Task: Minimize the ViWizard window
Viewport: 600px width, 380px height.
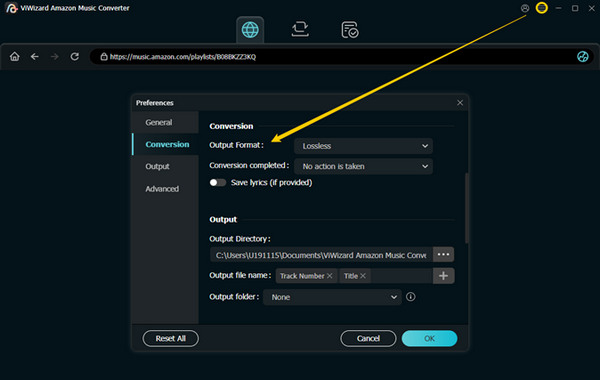Action: [x=558, y=8]
